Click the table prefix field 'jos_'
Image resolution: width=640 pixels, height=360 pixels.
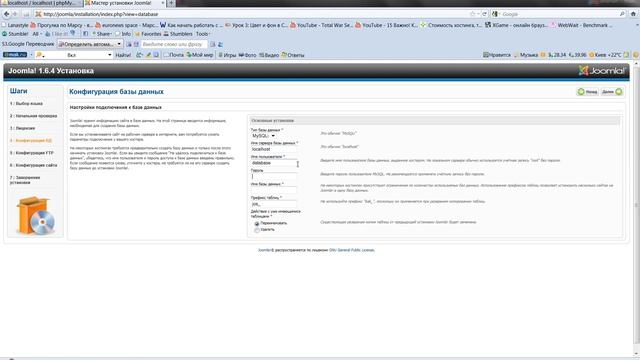pos(274,204)
